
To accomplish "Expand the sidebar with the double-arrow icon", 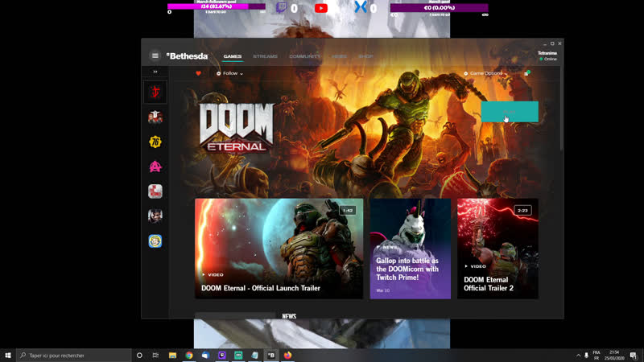I will 155,72.
